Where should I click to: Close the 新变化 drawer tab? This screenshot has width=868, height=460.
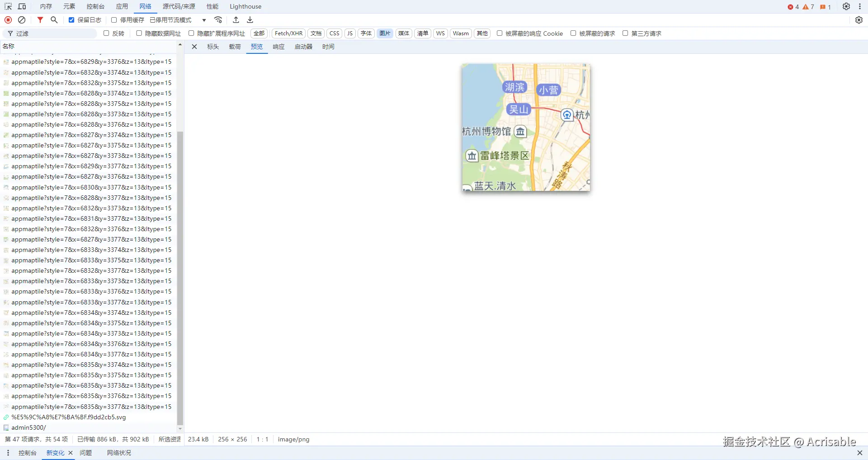pos(71,453)
